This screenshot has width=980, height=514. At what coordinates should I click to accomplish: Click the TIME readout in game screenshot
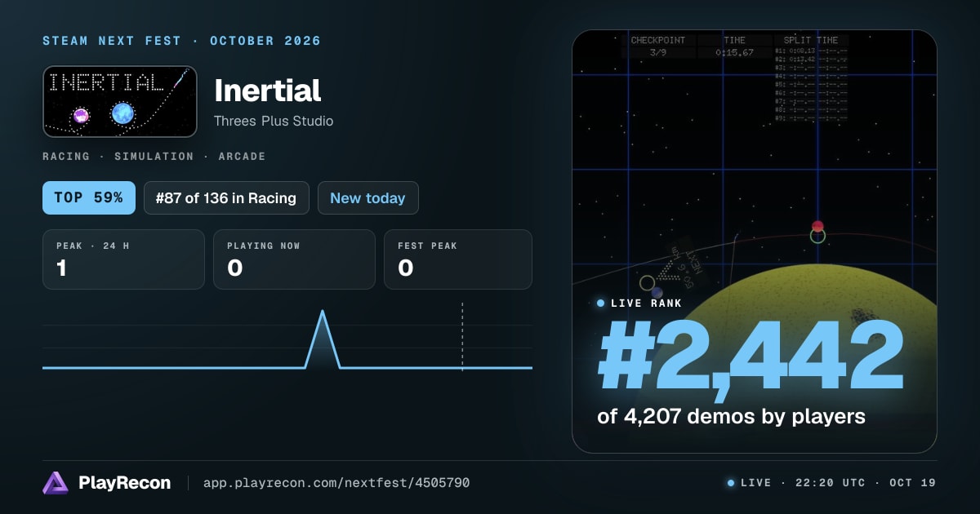click(x=734, y=46)
